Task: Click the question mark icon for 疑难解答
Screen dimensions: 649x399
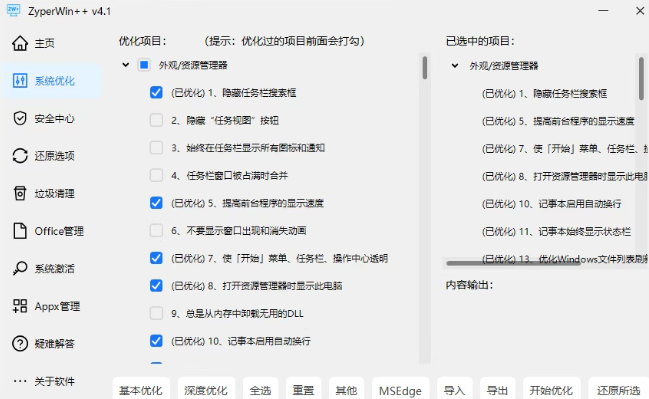Action: (20, 344)
